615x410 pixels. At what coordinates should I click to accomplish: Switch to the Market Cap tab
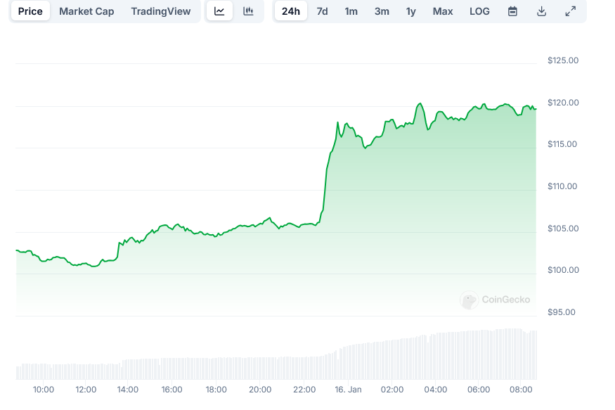pyautogui.click(x=86, y=11)
